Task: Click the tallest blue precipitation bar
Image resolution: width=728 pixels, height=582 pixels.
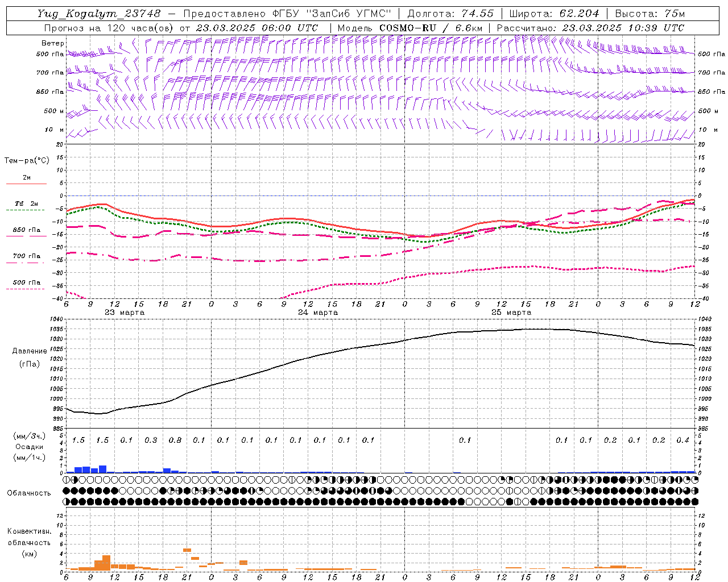Action: click(103, 469)
